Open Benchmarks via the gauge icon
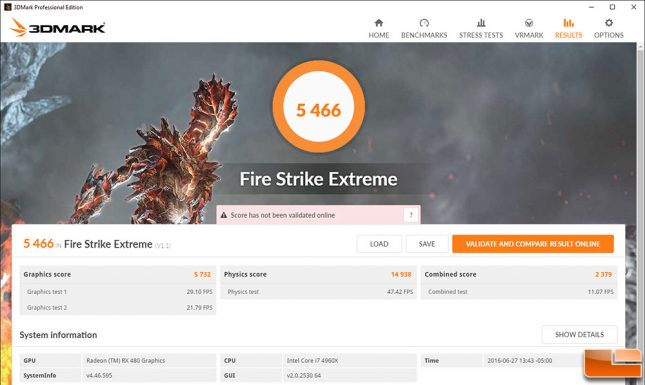 point(424,23)
